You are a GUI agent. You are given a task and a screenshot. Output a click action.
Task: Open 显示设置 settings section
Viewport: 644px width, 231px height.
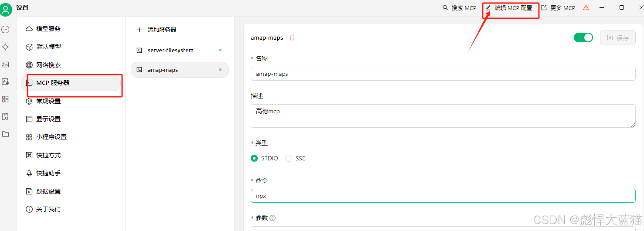(x=71, y=119)
